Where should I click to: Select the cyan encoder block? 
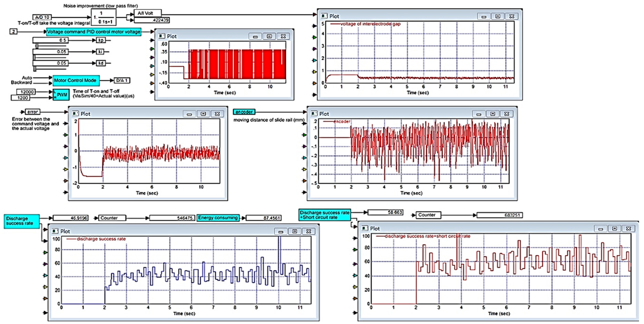tap(244, 112)
